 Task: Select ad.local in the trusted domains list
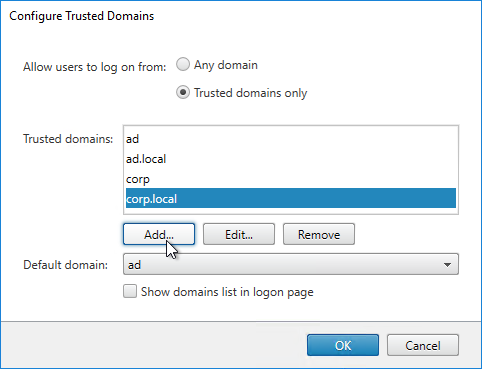pyautogui.click(x=291, y=159)
